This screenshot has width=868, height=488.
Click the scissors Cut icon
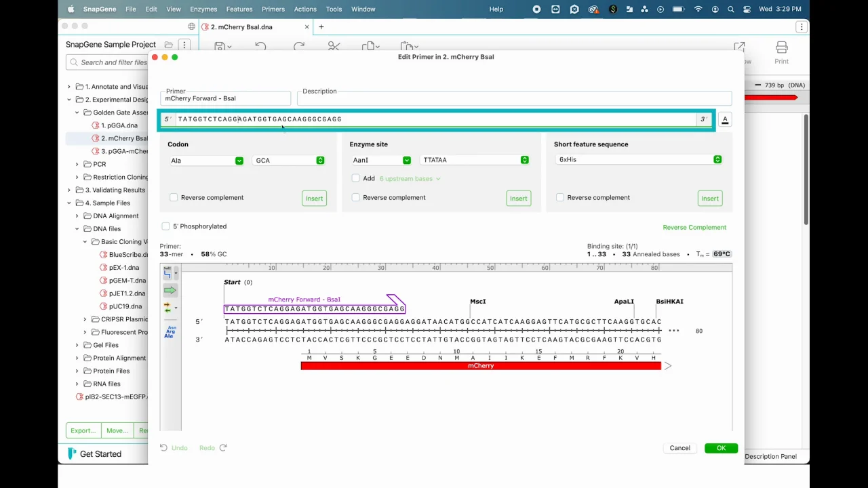(334, 47)
